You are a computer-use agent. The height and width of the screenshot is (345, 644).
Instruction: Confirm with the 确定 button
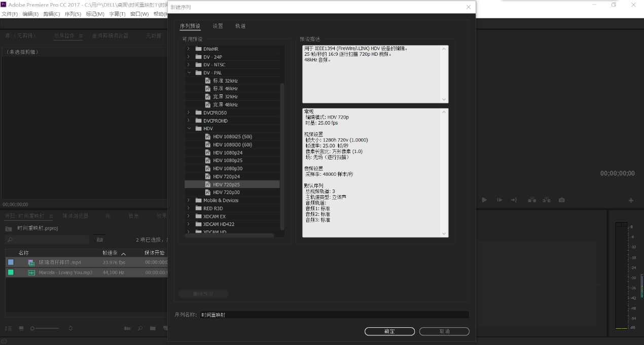[x=389, y=331]
